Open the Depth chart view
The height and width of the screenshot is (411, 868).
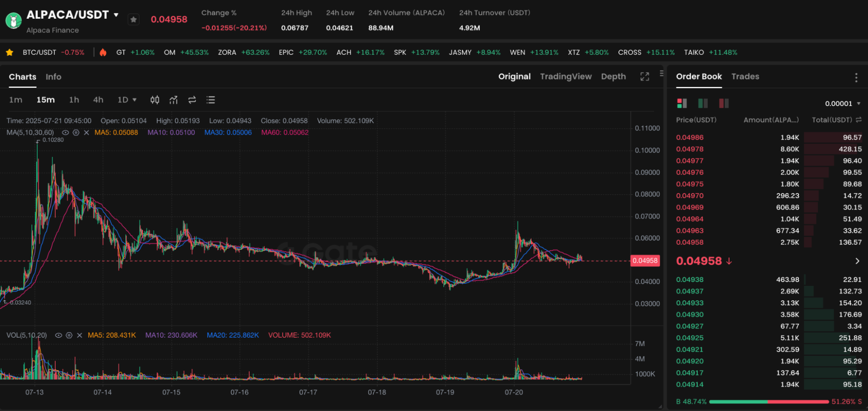pos(614,76)
